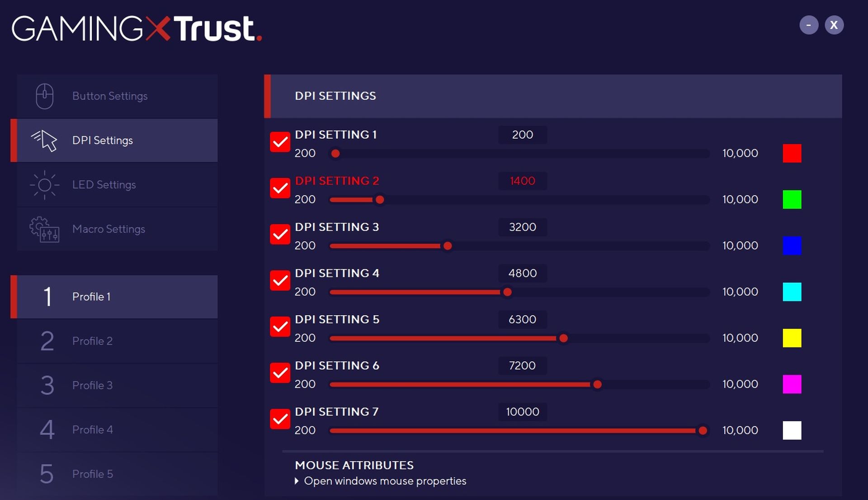Image resolution: width=868 pixels, height=500 pixels.
Task: Pick the green color swatch for DPI Setting 2
Action: [x=792, y=200]
